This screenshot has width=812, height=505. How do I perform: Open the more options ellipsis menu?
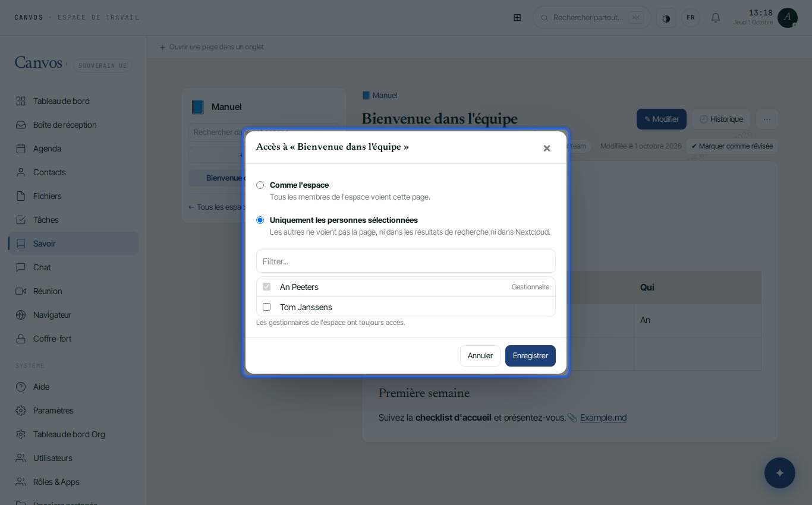767,119
